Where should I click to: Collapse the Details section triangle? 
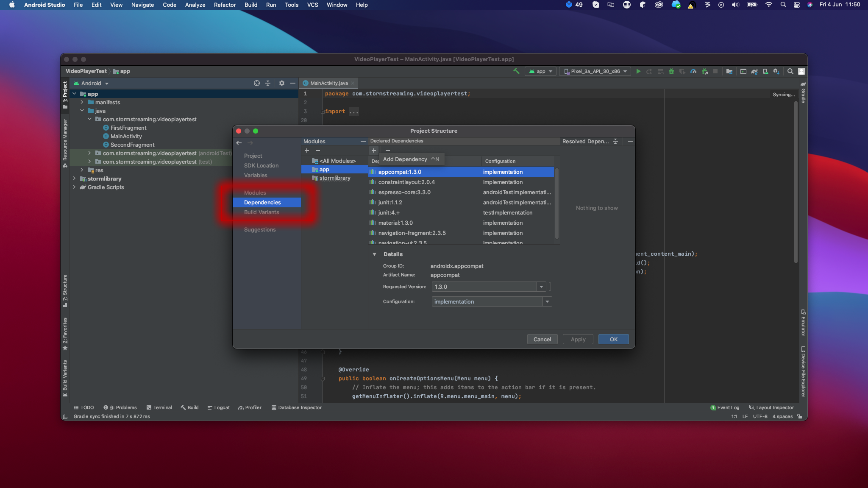[374, 254]
